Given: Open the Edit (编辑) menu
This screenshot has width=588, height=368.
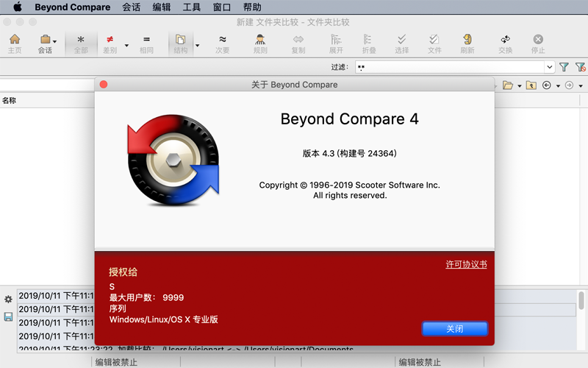Looking at the screenshot, I should (x=162, y=7).
